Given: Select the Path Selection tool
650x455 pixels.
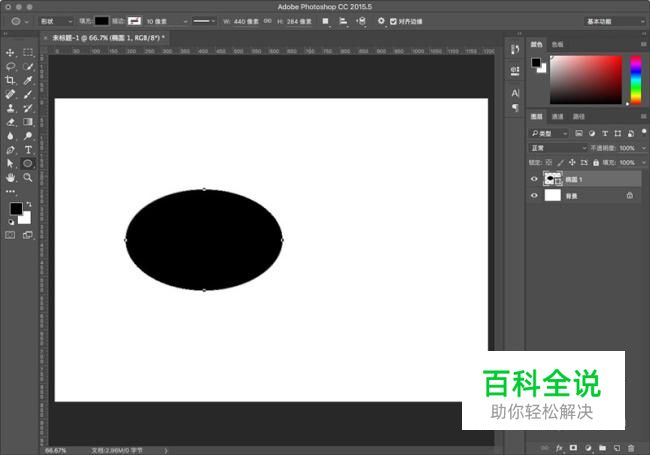Looking at the screenshot, I should 10,163.
